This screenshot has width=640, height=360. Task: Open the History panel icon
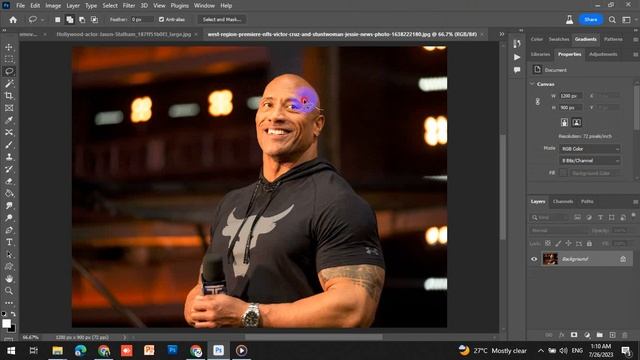pos(517,44)
